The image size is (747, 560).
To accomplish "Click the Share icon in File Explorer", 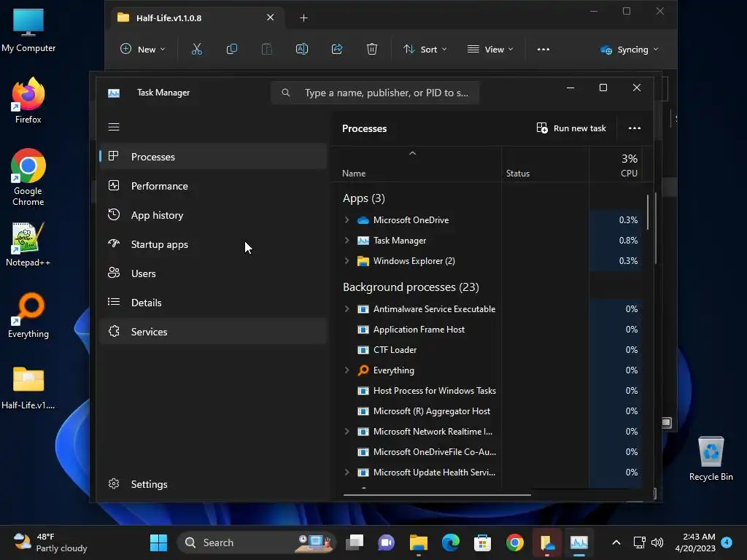I will 337,49.
